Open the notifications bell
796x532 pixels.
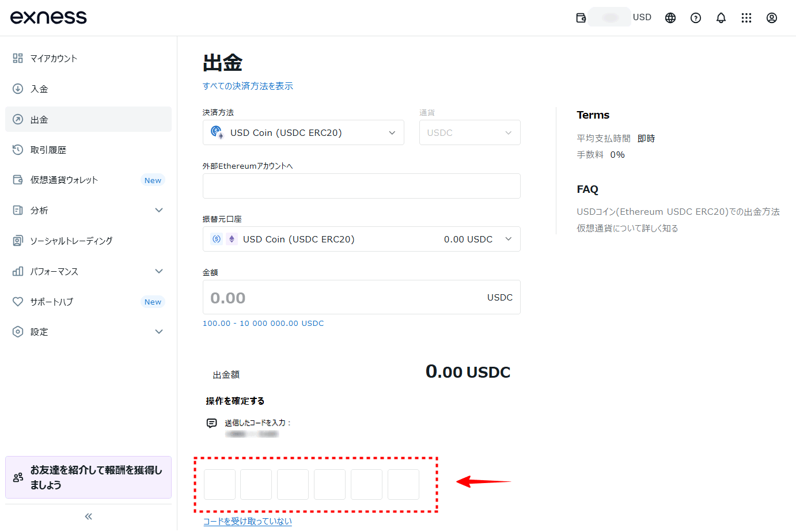click(721, 18)
